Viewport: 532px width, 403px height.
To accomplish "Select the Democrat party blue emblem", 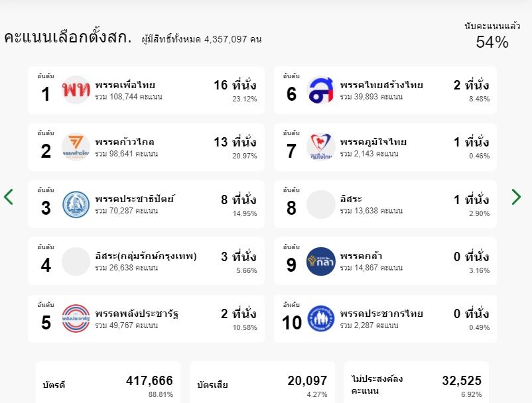I will (x=76, y=204).
